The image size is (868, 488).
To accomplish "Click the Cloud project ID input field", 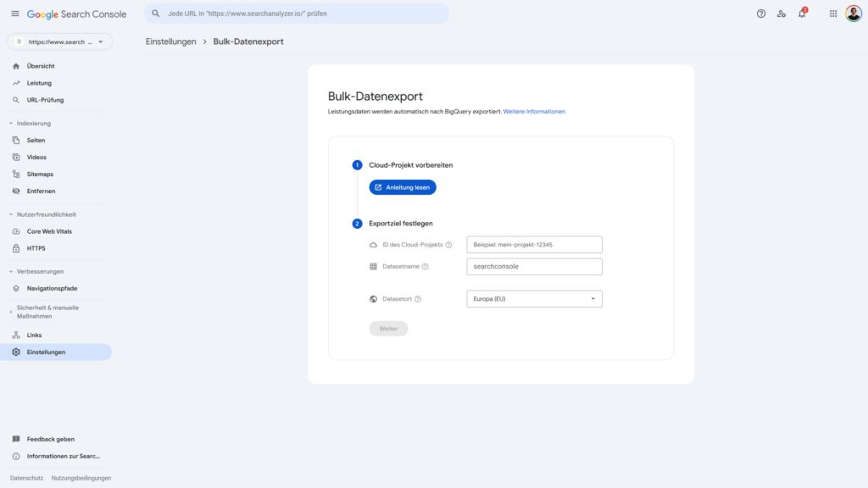I will click(x=534, y=245).
